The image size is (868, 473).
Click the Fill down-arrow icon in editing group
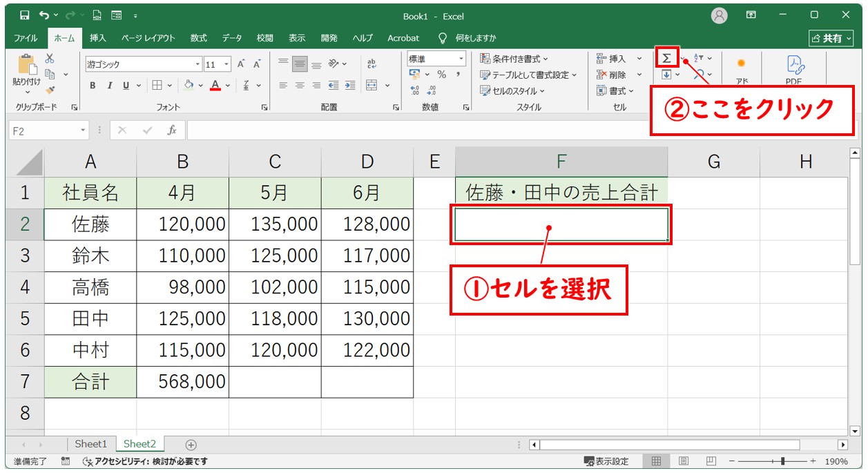[666, 75]
